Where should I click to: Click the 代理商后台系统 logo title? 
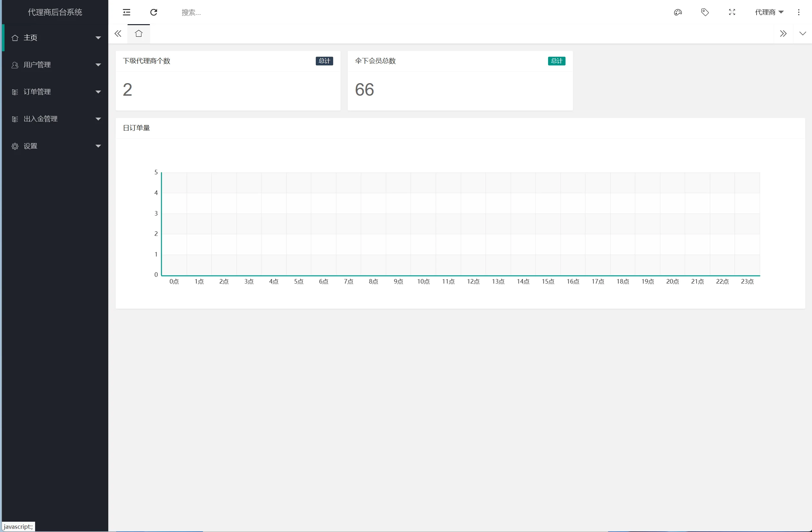(55, 12)
